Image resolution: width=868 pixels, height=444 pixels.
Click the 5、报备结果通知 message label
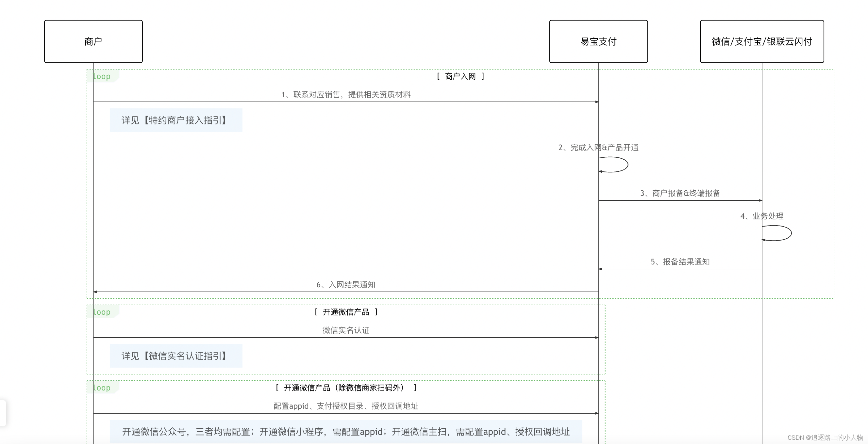(x=680, y=262)
